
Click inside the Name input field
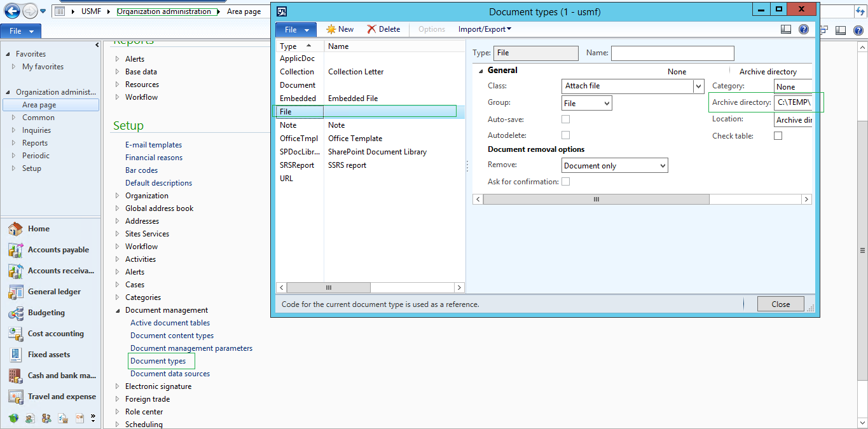(672, 53)
